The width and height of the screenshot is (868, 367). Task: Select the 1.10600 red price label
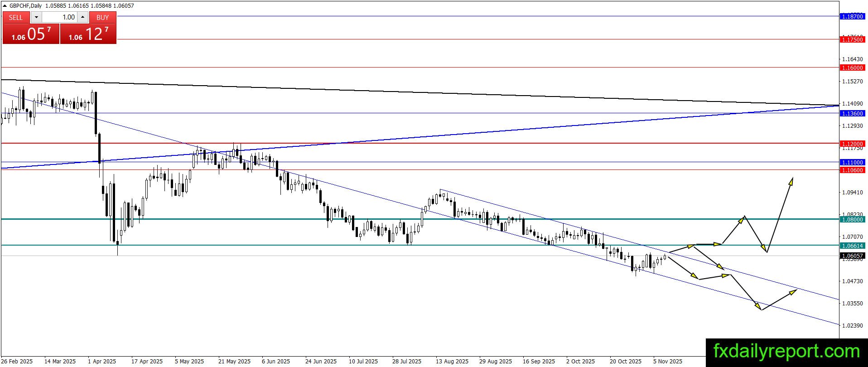[852, 170]
